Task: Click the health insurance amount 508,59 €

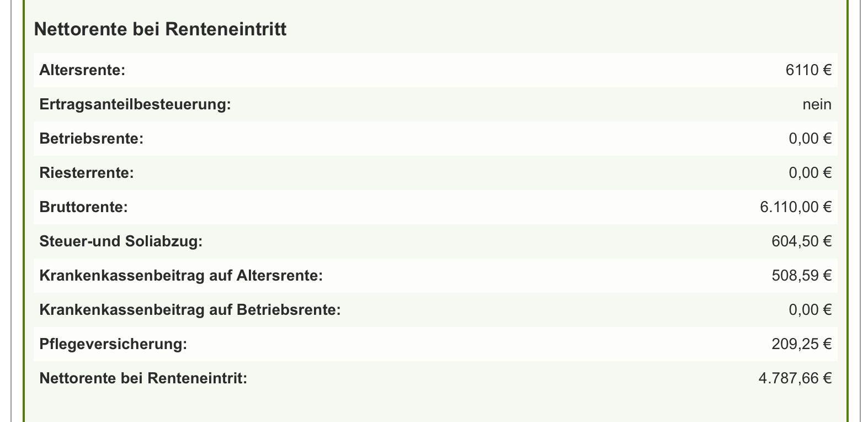Action: click(x=801, y=276)
